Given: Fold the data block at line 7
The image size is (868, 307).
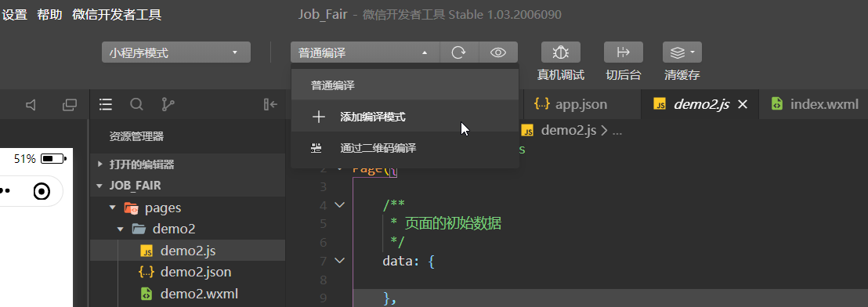Looking at the screenshot, I should click(x=339, y=260).
